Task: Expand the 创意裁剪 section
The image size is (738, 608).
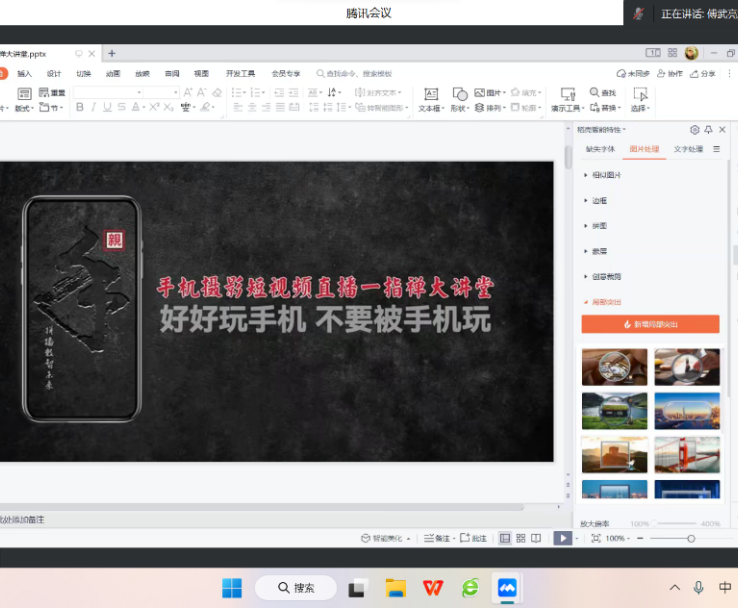Action: (604, 276)
